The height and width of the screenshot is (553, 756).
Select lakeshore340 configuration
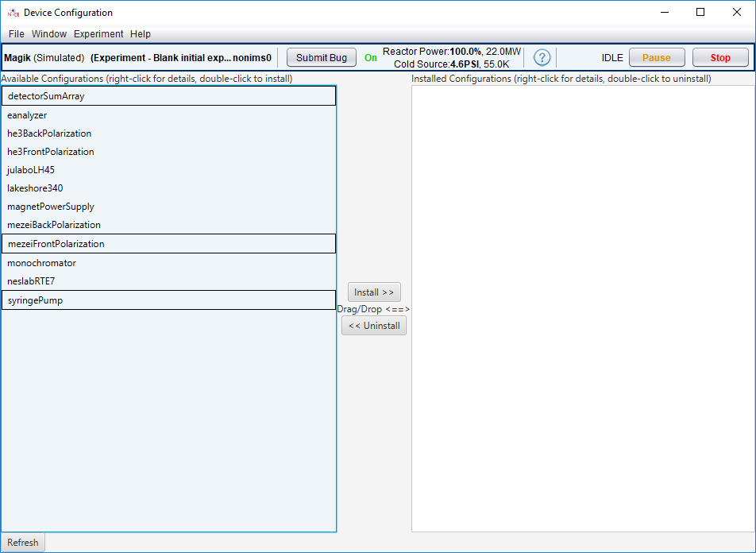[168, 188]
